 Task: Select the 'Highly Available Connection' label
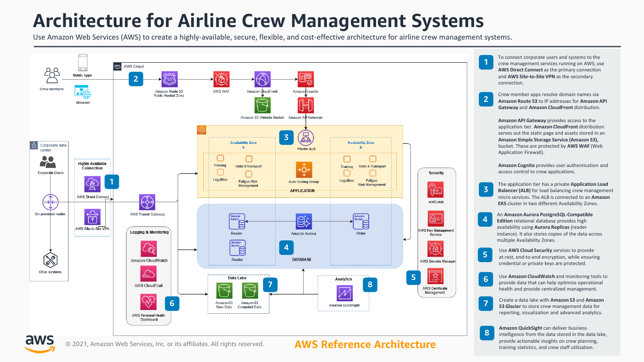pos(92,166)
